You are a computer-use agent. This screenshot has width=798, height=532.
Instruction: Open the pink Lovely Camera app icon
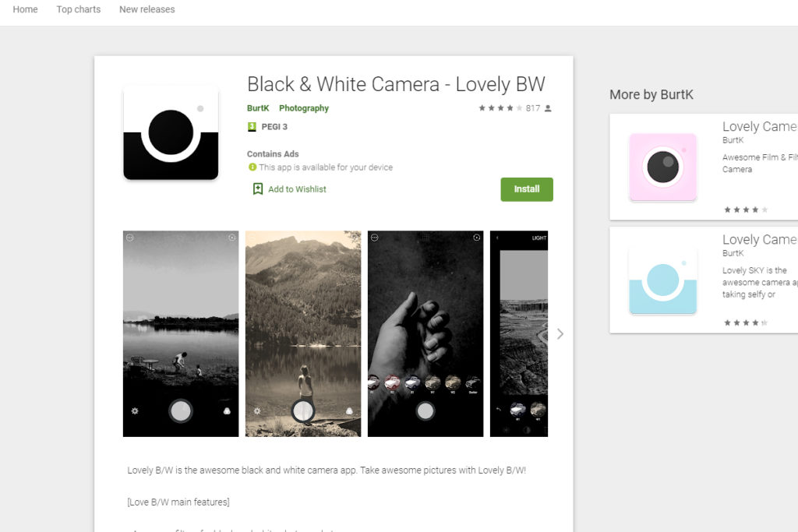point(662,167)
